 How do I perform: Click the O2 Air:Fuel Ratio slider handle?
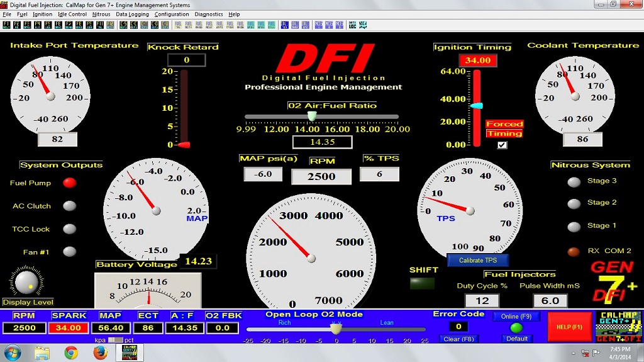[x=312, y=116]
